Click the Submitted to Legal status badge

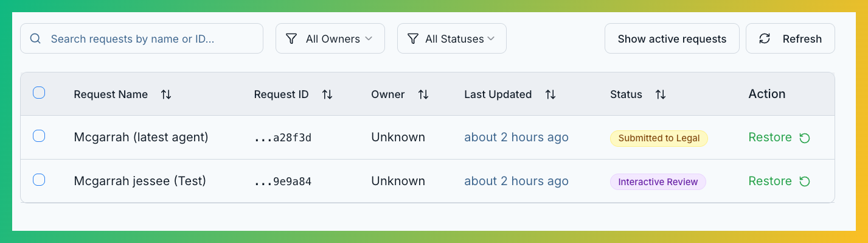(659, 138)
